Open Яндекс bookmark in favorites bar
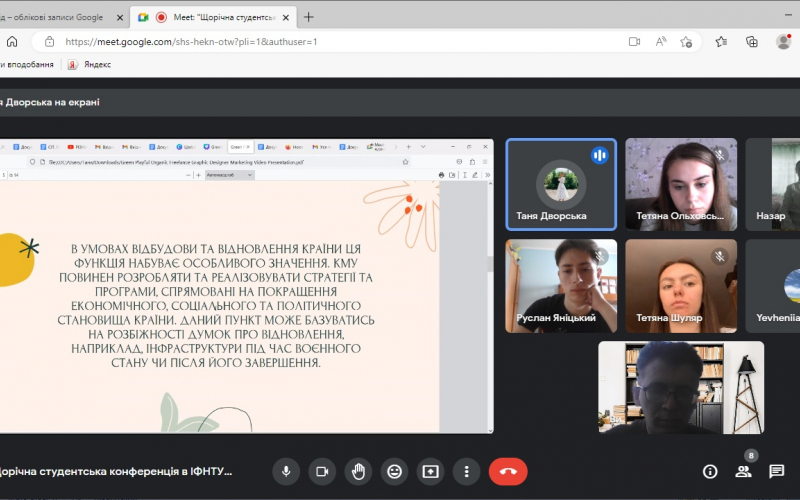 [90, 64]
